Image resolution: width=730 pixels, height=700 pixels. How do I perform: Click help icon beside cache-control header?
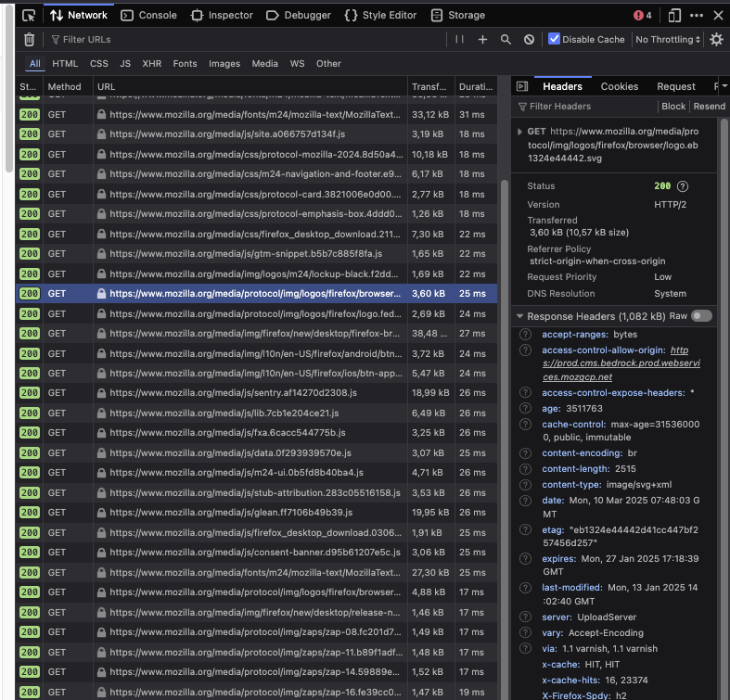[x=525, y=424]
